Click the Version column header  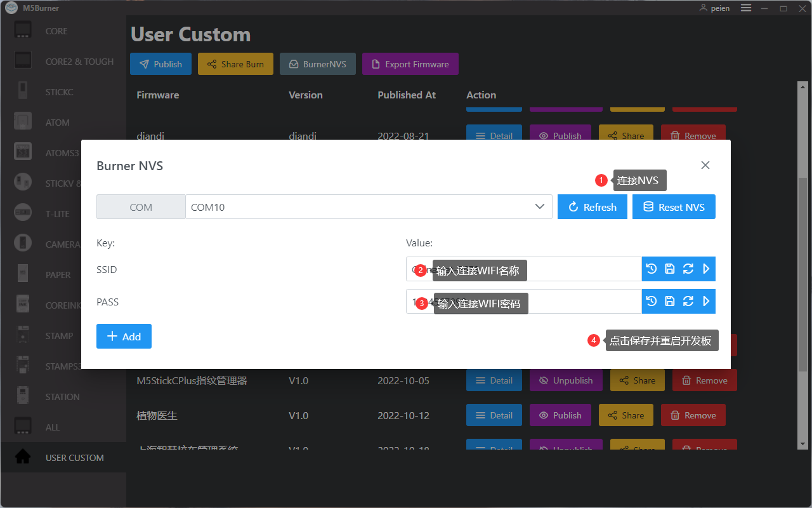[x=306, y=95]
